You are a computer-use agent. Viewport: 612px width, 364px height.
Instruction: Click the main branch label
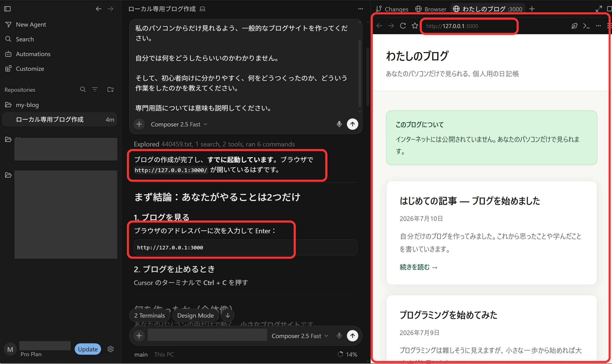[x=141, y=354]
